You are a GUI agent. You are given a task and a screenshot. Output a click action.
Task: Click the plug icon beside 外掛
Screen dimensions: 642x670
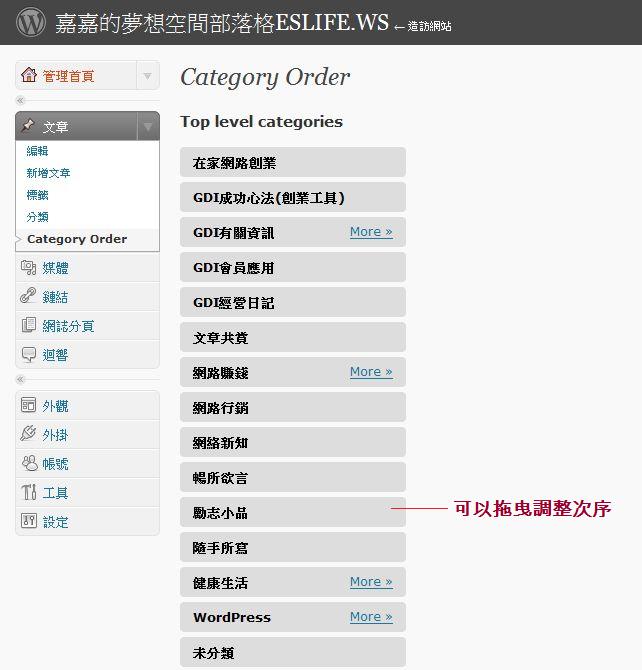coord(28,433)
